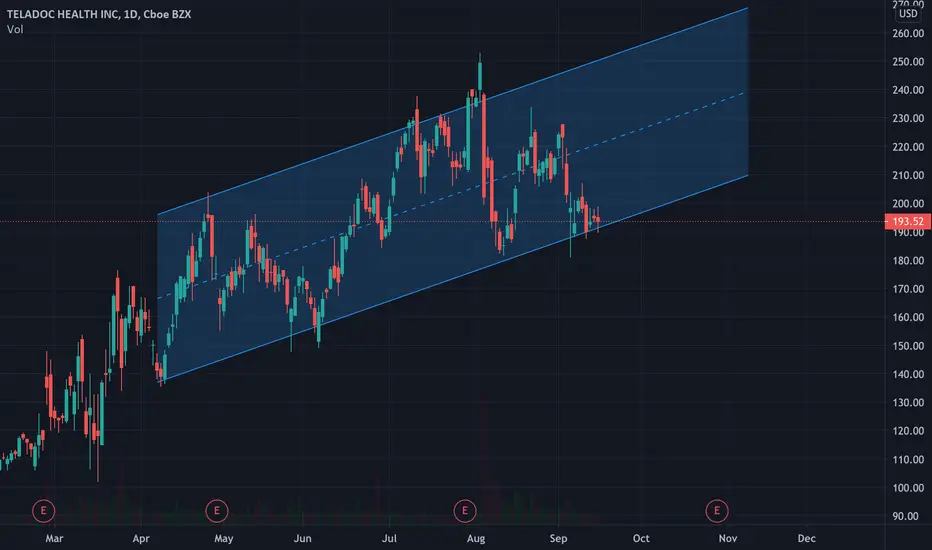Screen dimensions: 932x550
Task: Click the 150.00 price axis label
Action: (x=908, y=345)
